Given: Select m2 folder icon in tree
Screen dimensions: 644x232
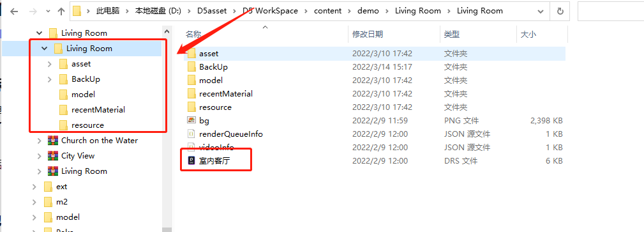Looking at the screenshot, I should (48, 202).
